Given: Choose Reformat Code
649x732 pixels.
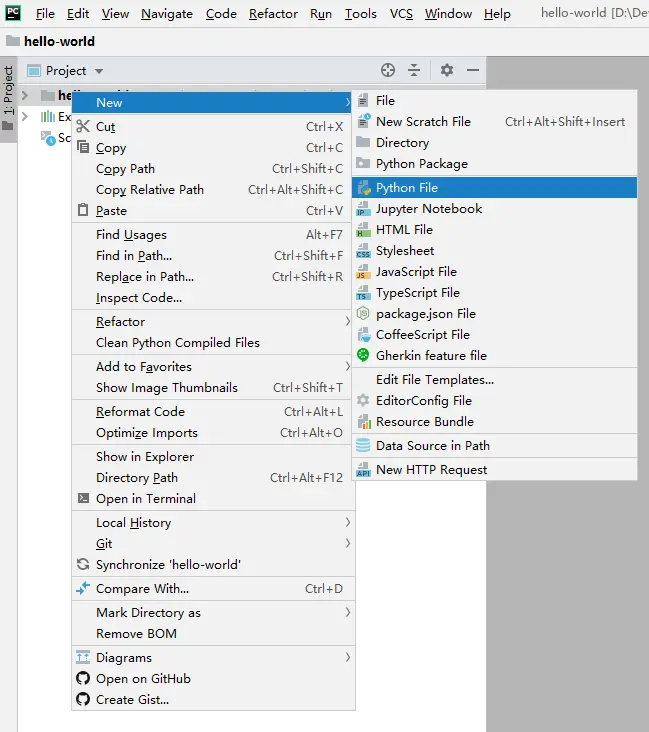Looking at the screenshot, I should click(212, 411).
